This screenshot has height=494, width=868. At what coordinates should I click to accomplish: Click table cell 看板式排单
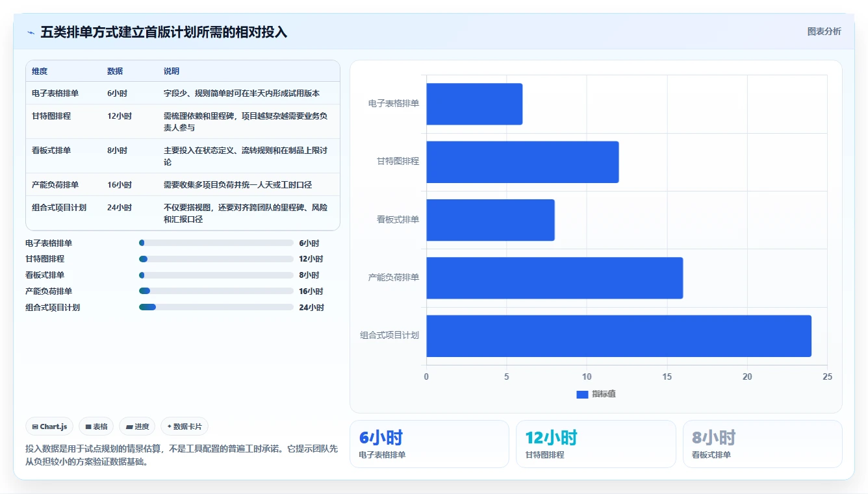coord(51,151)
